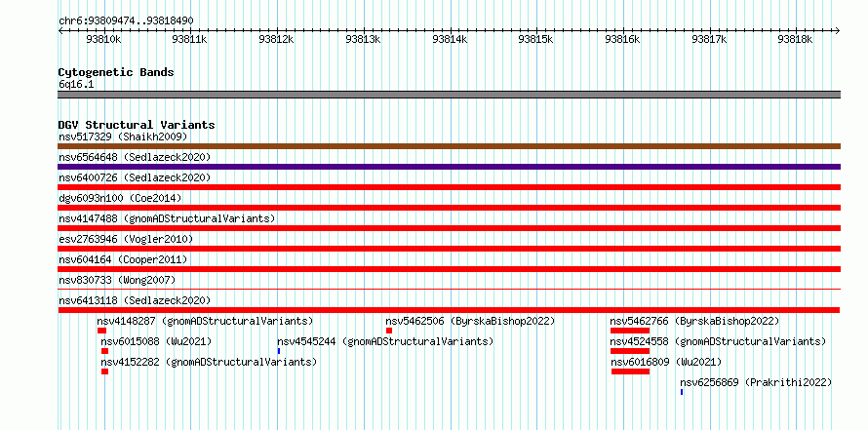Screen dimensions: 868x430
Task: Click the small red nsv4148287 variant block
Action: (101, 331)
